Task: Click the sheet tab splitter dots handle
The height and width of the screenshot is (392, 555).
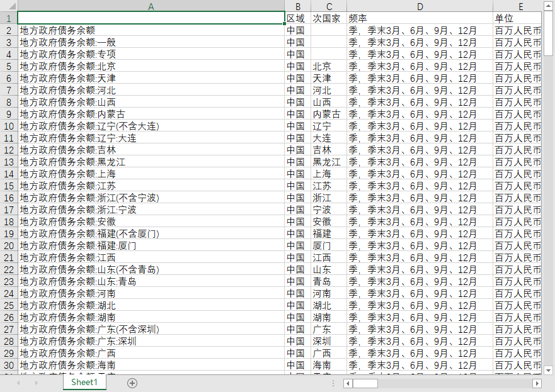Action: pyautogui.click(x=333, y=383)
